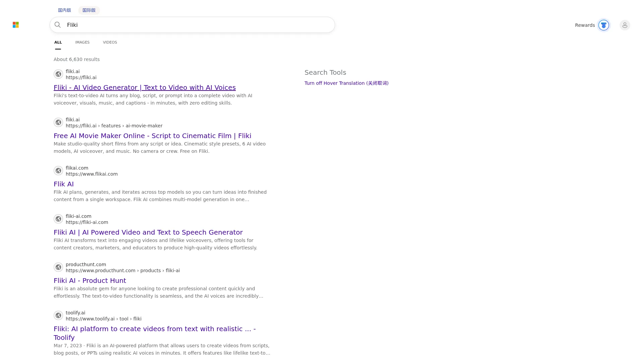
Task: Select the IMAGES results tab
Action: click(x=82, y=42)
